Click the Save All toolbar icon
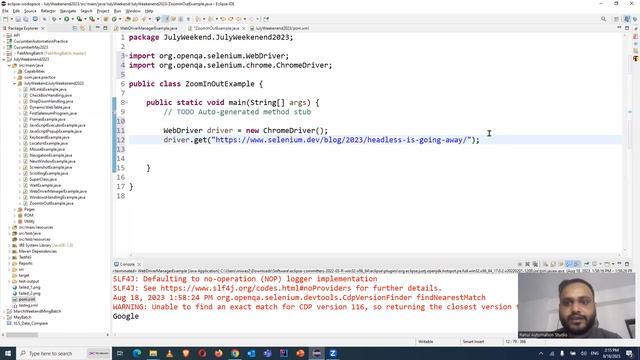This screenshot has height=360, width=640. (x=26, y=19)
